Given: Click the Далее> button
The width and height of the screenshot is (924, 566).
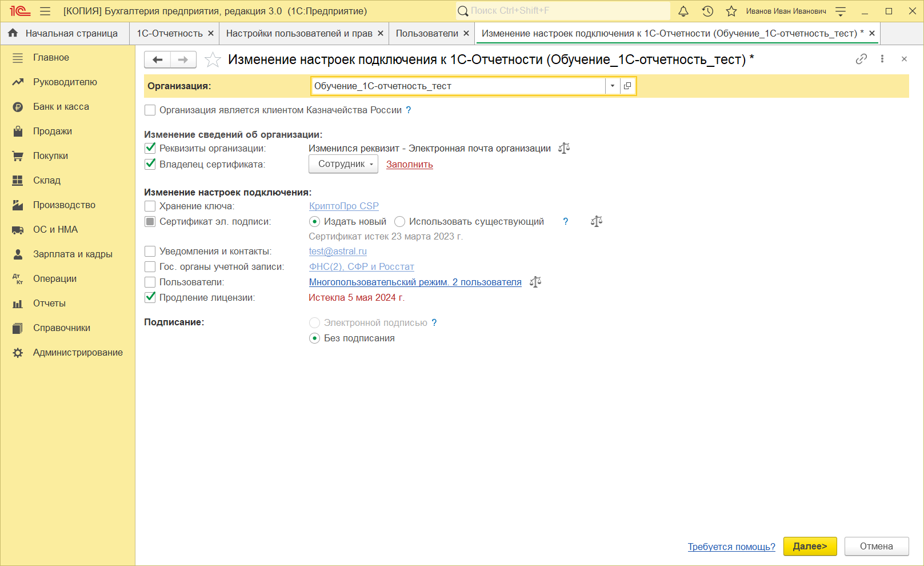Looking at the screenshot, I should [810, 547].
